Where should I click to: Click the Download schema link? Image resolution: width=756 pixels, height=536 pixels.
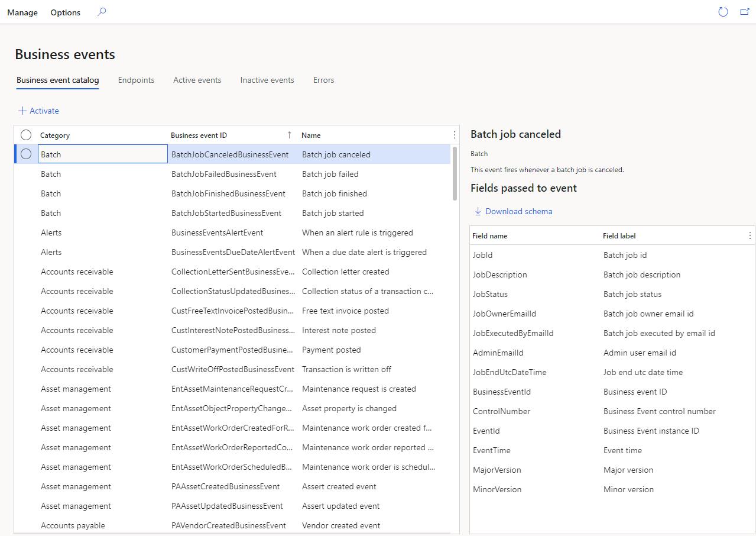[x=518, y=211]
